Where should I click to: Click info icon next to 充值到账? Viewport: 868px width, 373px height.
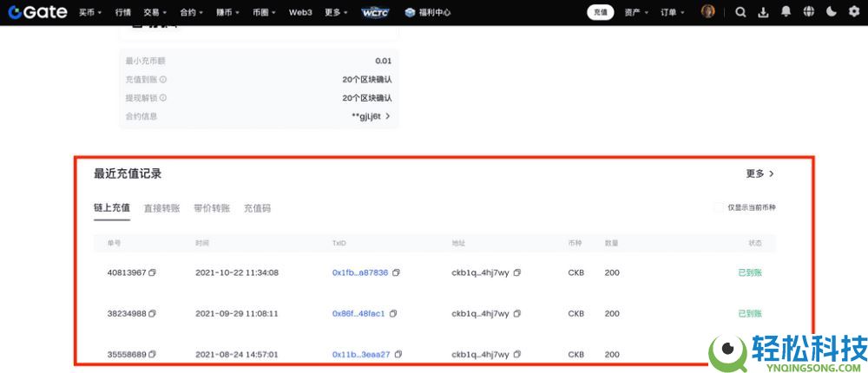[163, 79]
